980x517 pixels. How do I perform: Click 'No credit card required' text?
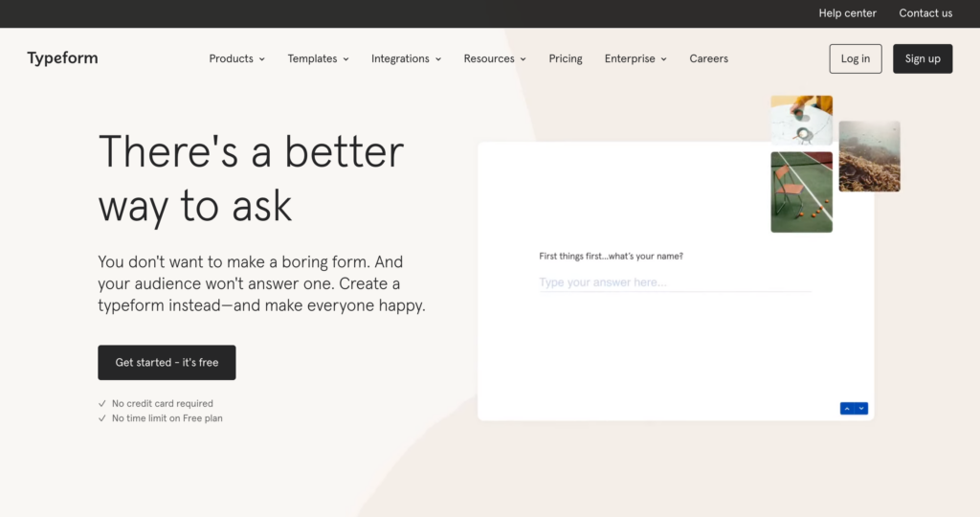pos(163,404)
